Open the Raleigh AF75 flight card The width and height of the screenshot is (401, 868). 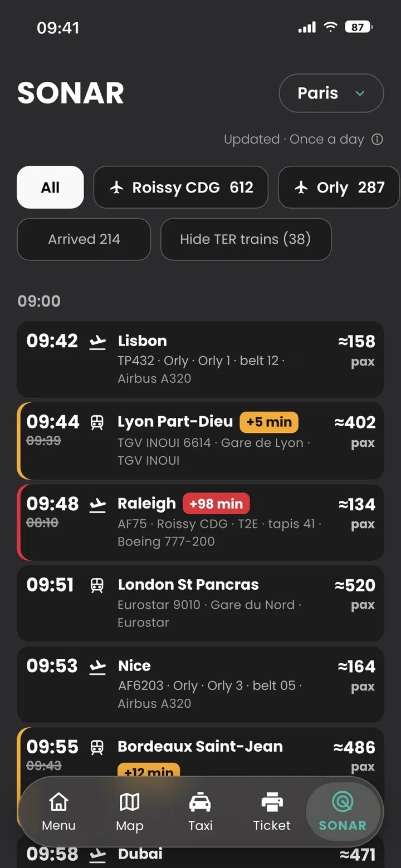pos(200,522)
